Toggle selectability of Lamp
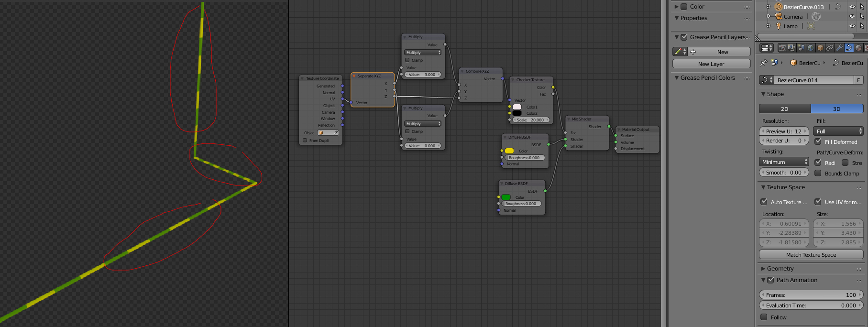 pyautogui.click(x=862, y=26)
